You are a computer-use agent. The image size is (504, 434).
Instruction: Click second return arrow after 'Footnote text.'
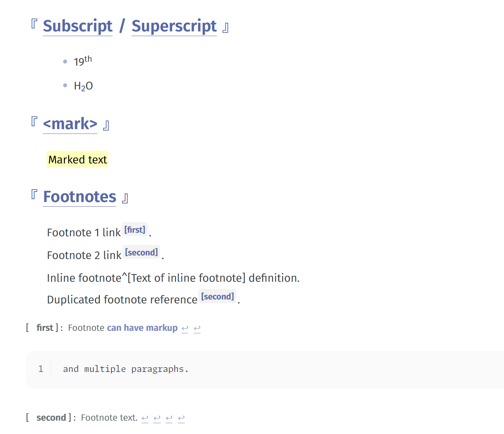point(157,418)
